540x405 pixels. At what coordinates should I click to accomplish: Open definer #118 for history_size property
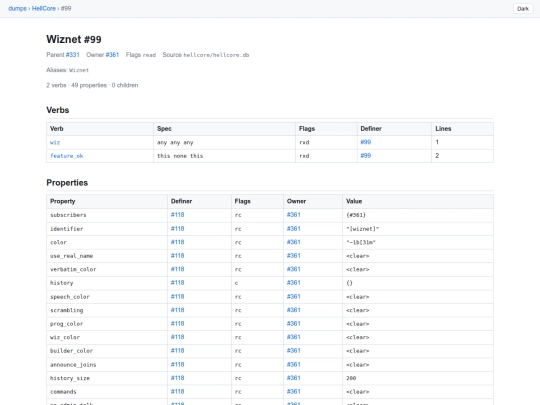[177, 378]
